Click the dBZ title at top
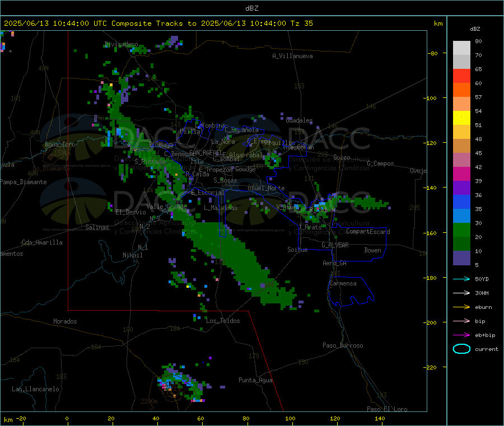 pos(251,8)
